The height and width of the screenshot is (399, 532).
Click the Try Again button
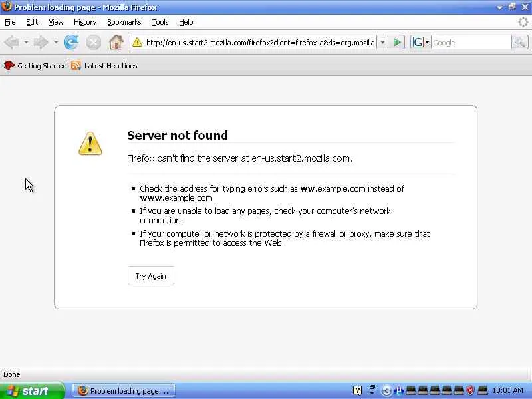click(151, 276)
